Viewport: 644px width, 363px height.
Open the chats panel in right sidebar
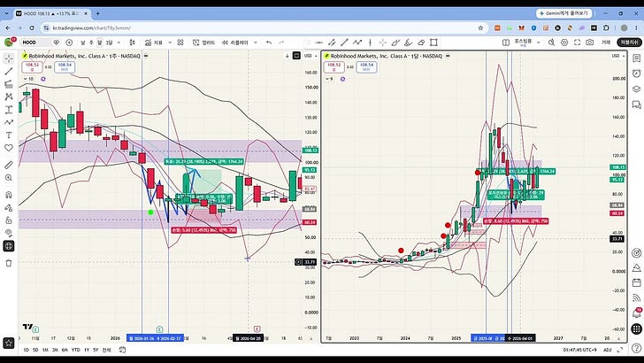pyautogui.click(x=637, y=104)
